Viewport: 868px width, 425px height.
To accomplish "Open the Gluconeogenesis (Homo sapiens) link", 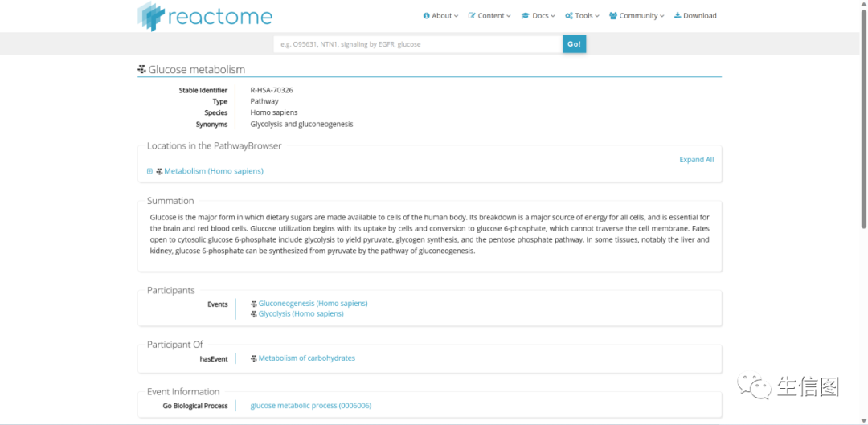I will [313, 303].
